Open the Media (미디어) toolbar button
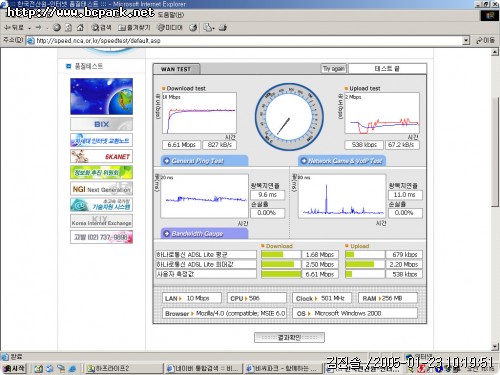The image size is (500, 375). click(x=170, y=28)
